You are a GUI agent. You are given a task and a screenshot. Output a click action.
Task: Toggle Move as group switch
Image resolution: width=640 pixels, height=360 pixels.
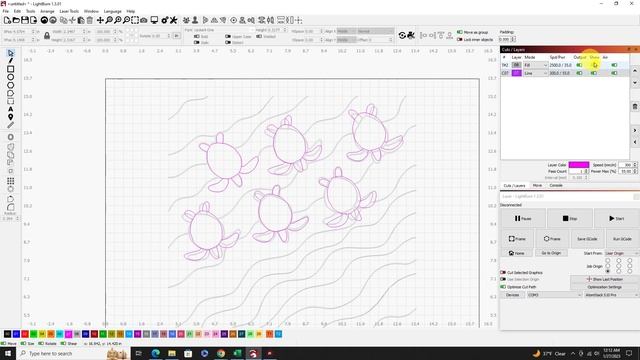click(x=460, y=32)
